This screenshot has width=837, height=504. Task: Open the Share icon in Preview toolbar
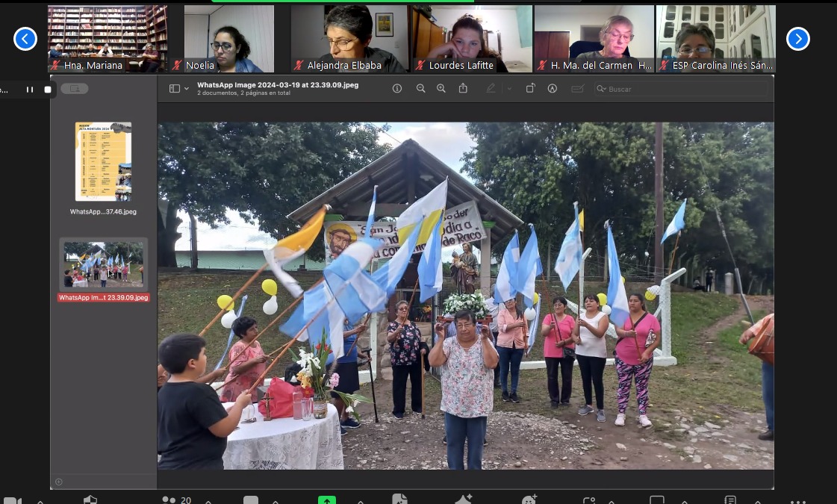tap(463, 88)
